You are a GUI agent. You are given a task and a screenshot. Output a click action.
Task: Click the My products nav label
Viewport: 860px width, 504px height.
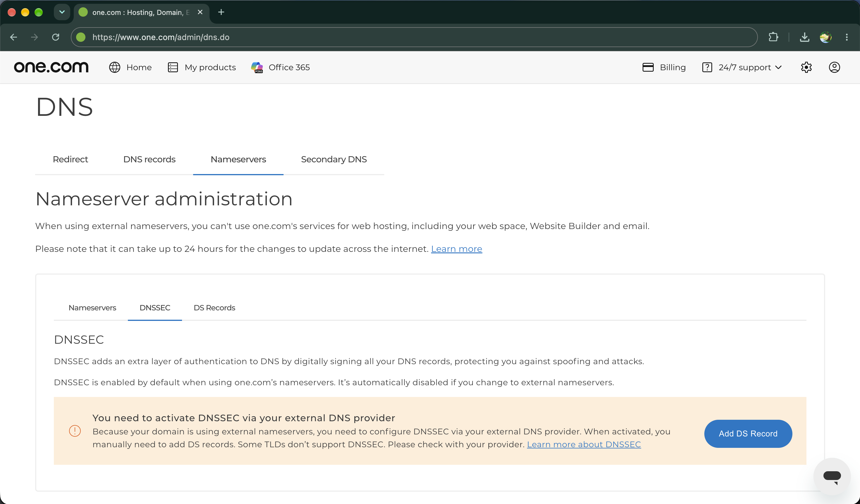(x=210, y=67)
